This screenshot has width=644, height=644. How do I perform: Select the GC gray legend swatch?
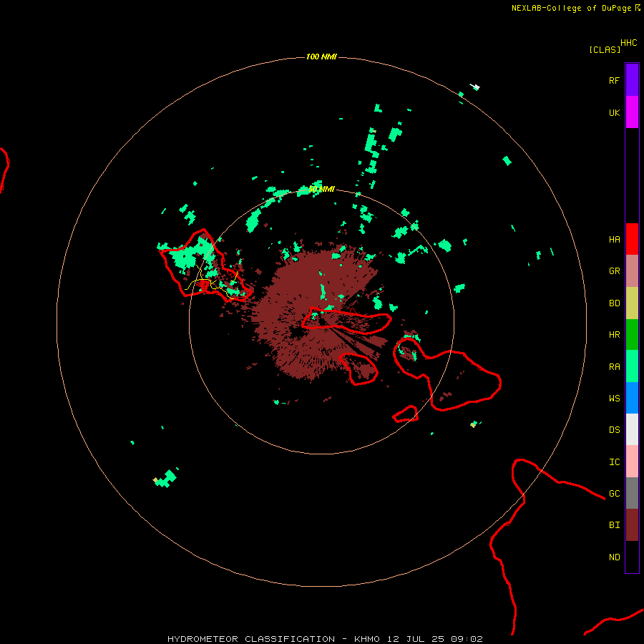pyautogui.click(x=632, y=493)
